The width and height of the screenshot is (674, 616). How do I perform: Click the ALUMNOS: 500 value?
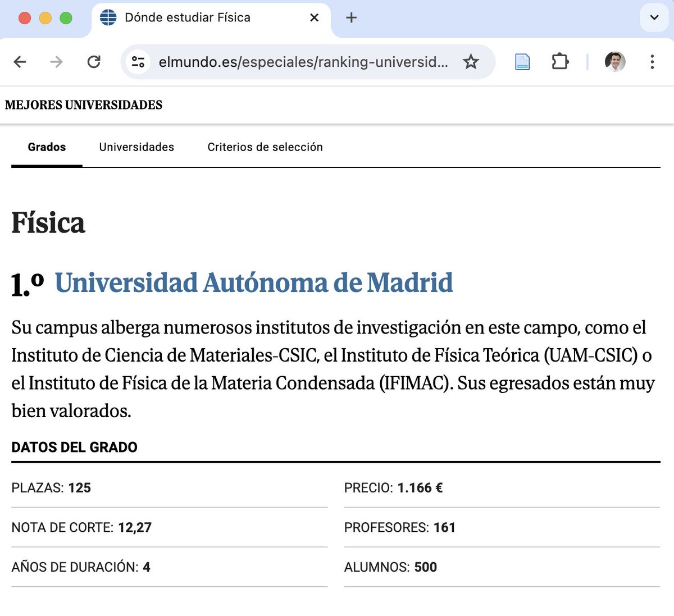pyautogui.click(x=390, y=567)
